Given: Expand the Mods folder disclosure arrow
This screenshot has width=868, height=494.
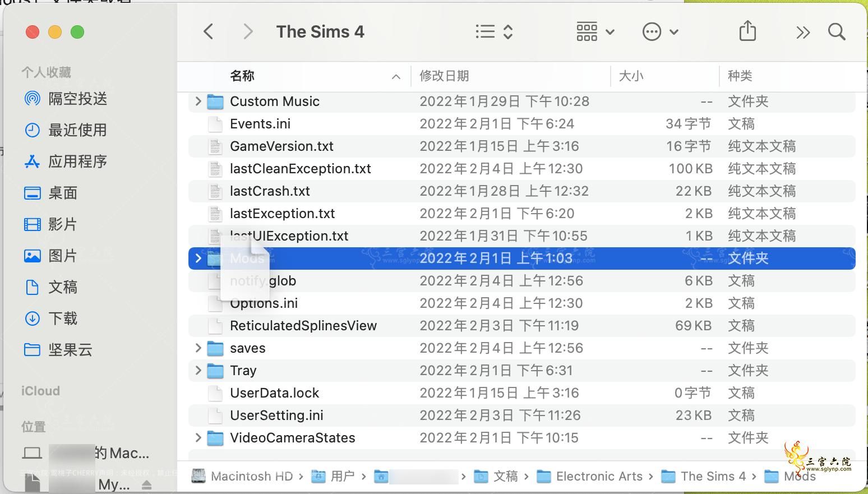Looking at the screenshot, I should point(198,258).
